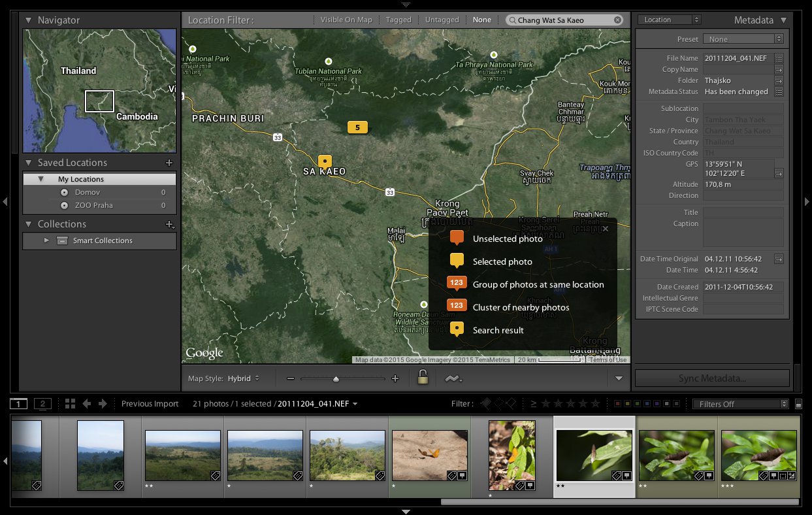The image size is (812, 515).
Task: Select the Domov saved location radio button
Action: [64, 193]
